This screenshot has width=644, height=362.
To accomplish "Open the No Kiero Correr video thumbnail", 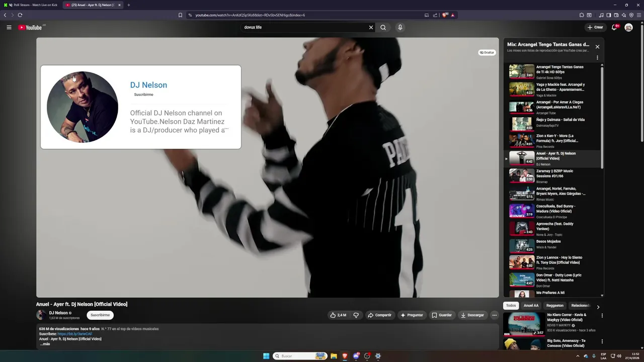I will point(524,324).
